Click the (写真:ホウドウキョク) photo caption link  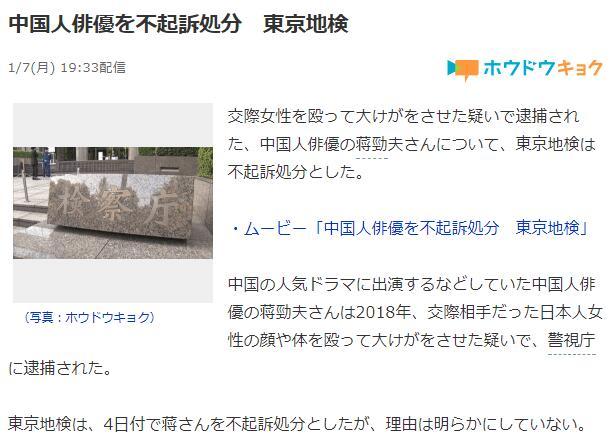[x=90, y=317]
